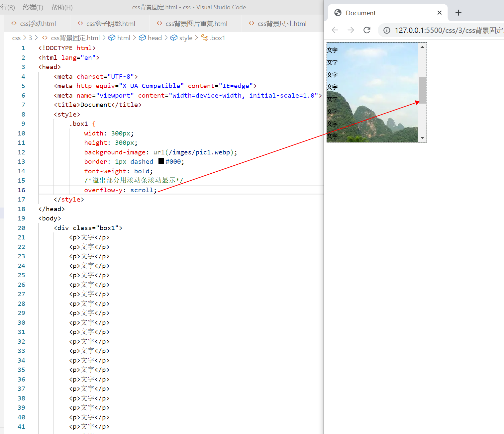
Task: Click file icon of css浮动.html tab
Action: 14,23
